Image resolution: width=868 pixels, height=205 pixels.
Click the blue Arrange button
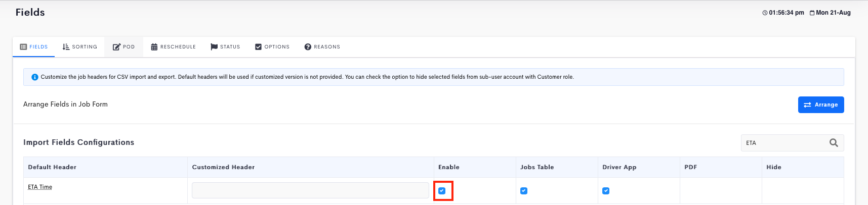821,105
